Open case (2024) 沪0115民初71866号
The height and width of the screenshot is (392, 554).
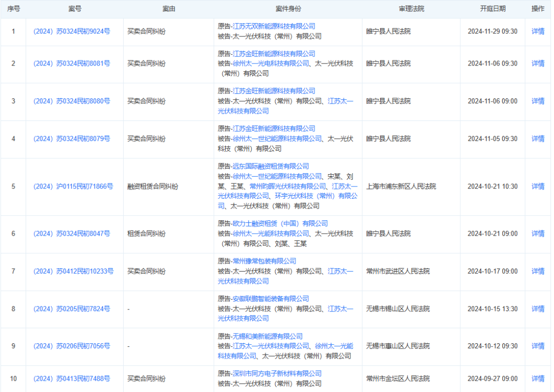point(73,187)
